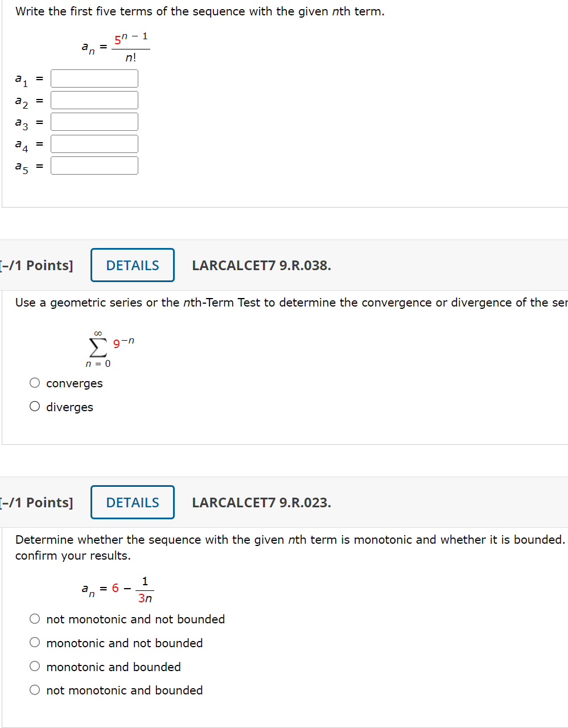The height and width of the screenshot is (728, 568).
Task: Click the formula an equals 6 minus 1/3n
Action: [116, 588]
